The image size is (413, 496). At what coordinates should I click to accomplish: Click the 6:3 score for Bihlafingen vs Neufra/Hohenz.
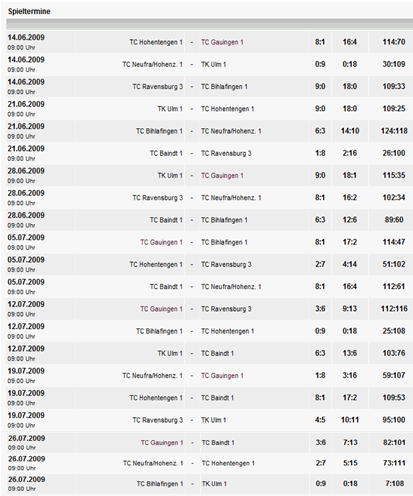point(320,131)
